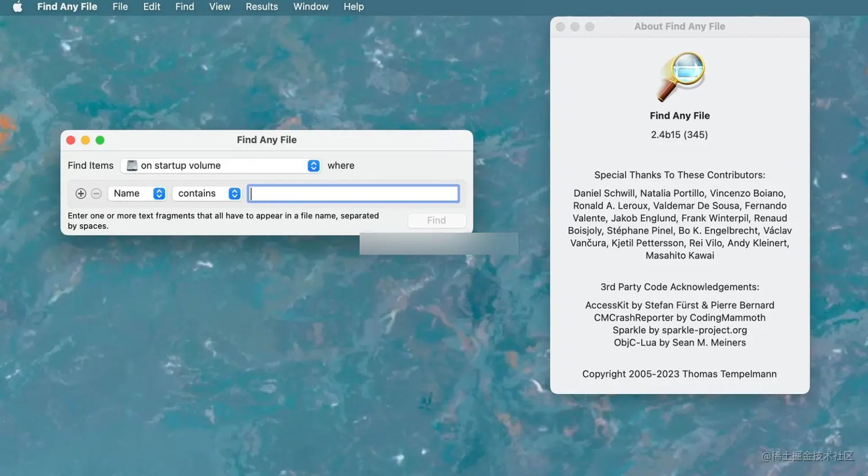The width and height of the screenshot is (868, 476).
Task: Open the Edit menu
Action: [x=152, y=7]
